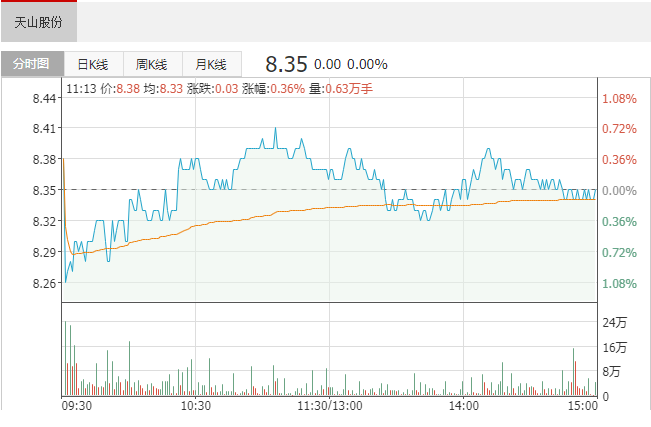
Task: Open the 月K线 chart tab
Action: point(212,64)
